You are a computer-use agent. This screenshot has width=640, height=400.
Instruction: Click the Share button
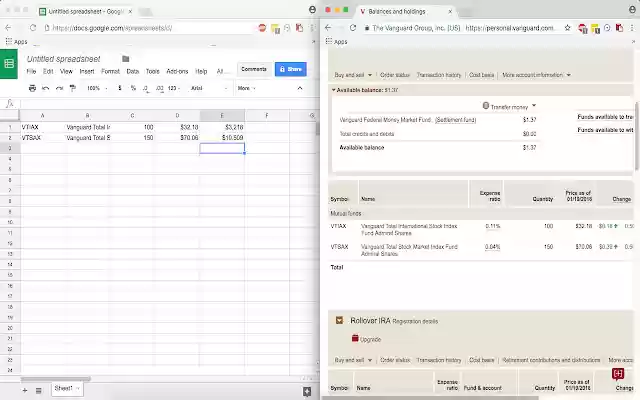(x=291, y=69)
